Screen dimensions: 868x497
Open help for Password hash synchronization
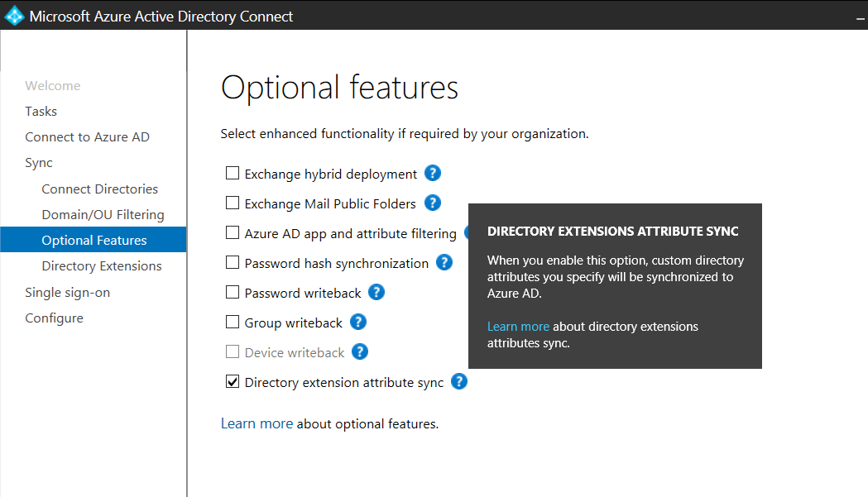tap(444, 262)
